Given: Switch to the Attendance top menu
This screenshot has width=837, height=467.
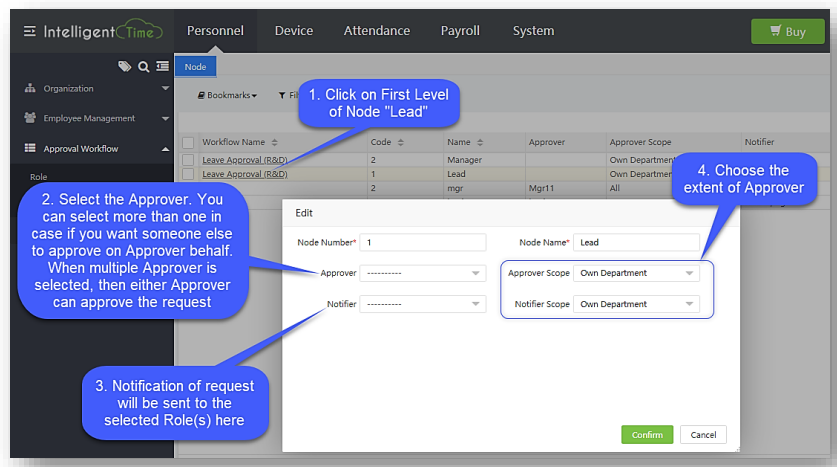Looking at the screenshot, I should 376,31.
